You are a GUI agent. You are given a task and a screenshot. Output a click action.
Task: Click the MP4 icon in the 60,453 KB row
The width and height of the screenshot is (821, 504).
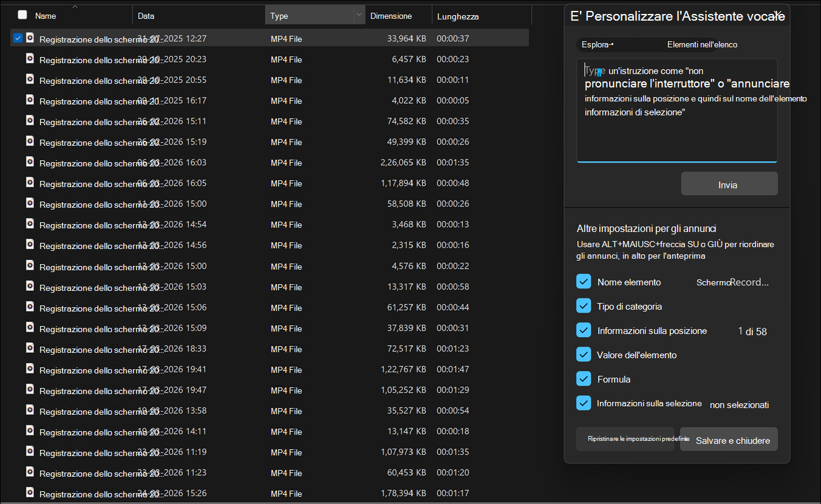click(29, 472)
